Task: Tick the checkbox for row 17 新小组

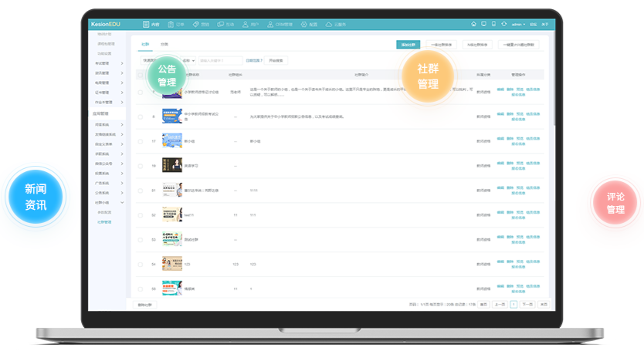Action: [141, 141]
